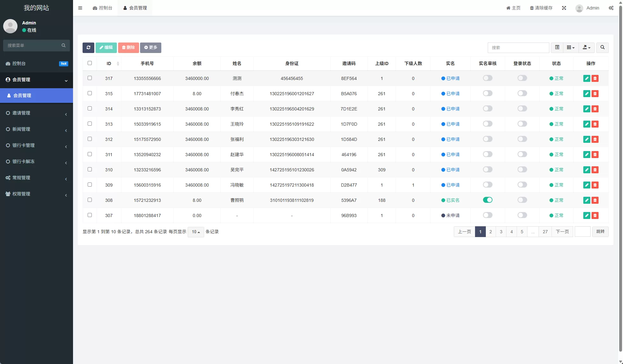Viewport: 623px width, 364px height.
Task: Click the refresh table icon button
Action: (x=88, y=48)
